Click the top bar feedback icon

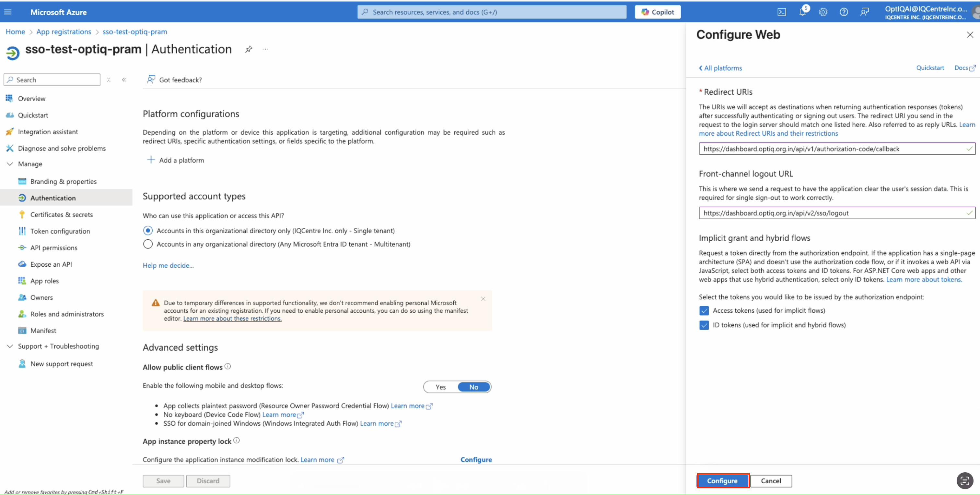[864, 12]
